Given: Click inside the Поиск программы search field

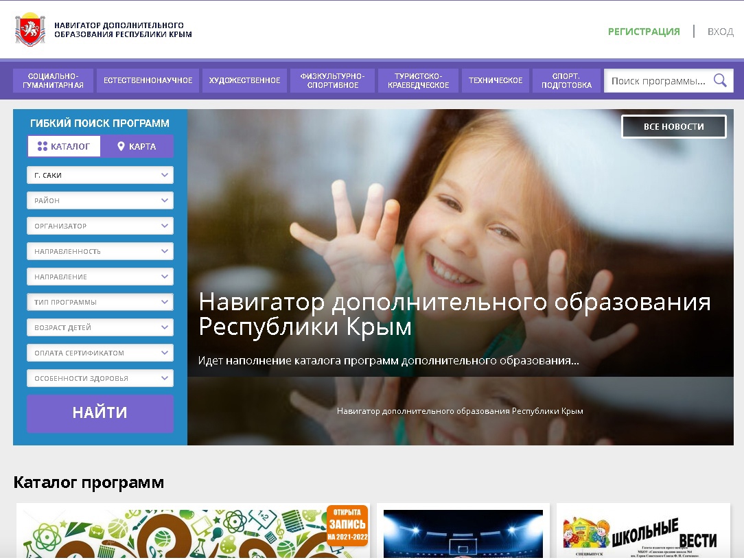Looking at the screenshot, I should 658,81.
